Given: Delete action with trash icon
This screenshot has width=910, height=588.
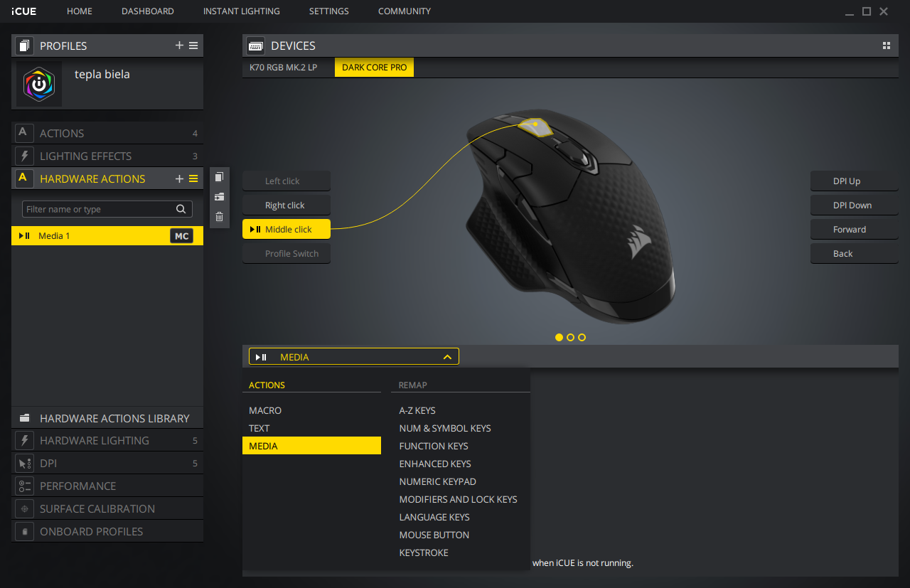Looking at the screenshot, I should point(219,217).
